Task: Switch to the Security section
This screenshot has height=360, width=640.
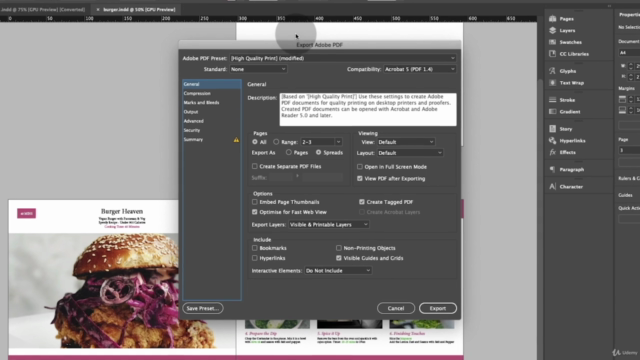Action: (212, 130)
